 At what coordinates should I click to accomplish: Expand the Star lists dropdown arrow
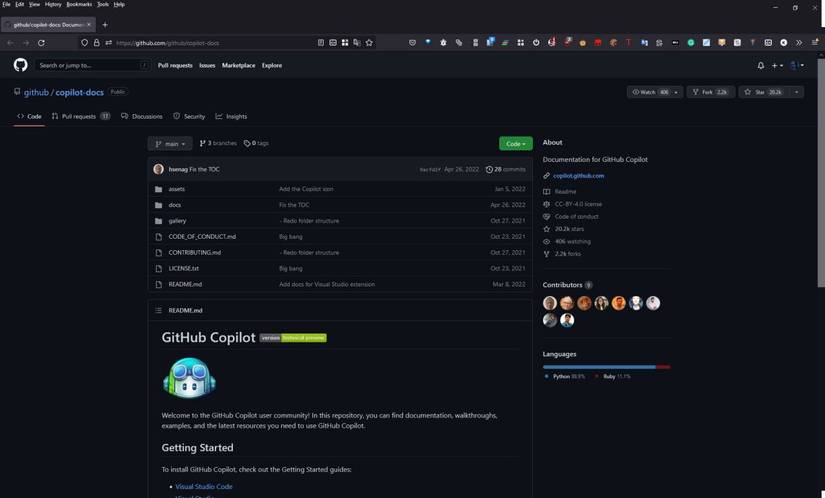coord(796,92)
